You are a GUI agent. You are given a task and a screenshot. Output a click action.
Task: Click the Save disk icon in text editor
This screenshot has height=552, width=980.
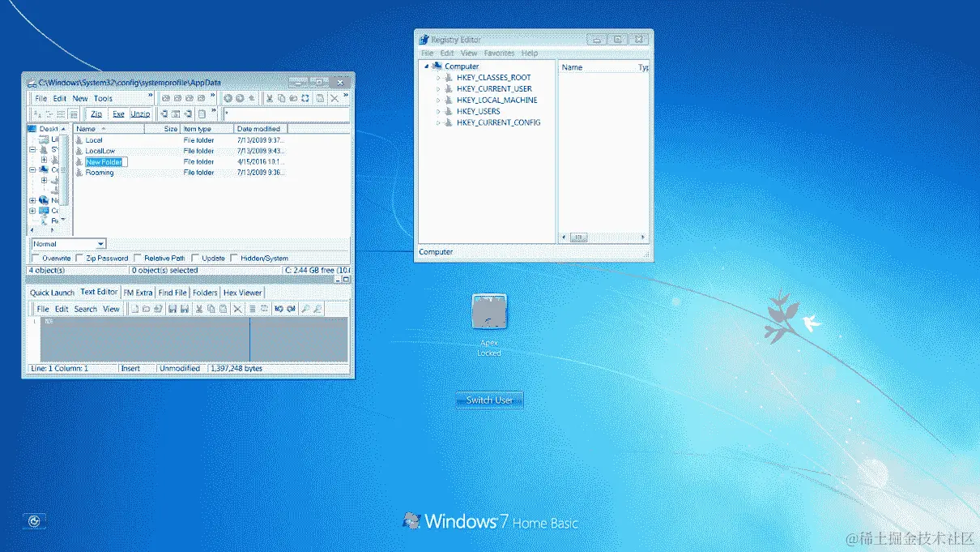click(173, 309)
